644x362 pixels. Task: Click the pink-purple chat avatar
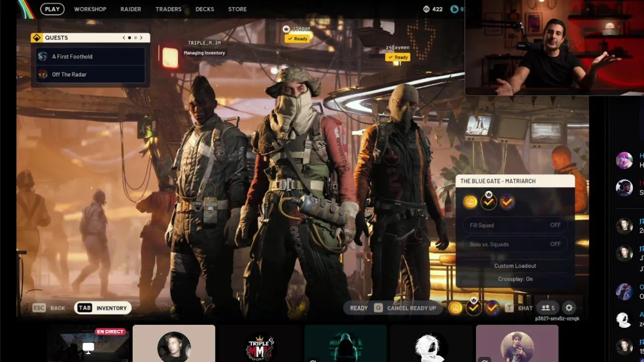(624, 160)
